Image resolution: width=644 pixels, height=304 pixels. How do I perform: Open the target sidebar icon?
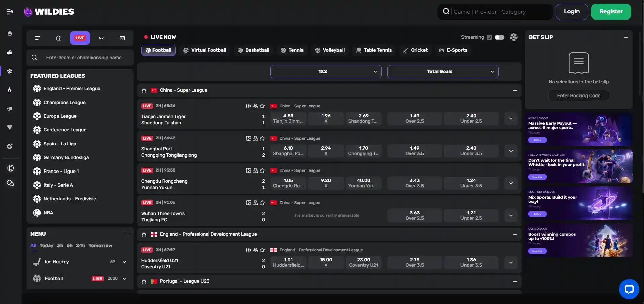point(10,146)
